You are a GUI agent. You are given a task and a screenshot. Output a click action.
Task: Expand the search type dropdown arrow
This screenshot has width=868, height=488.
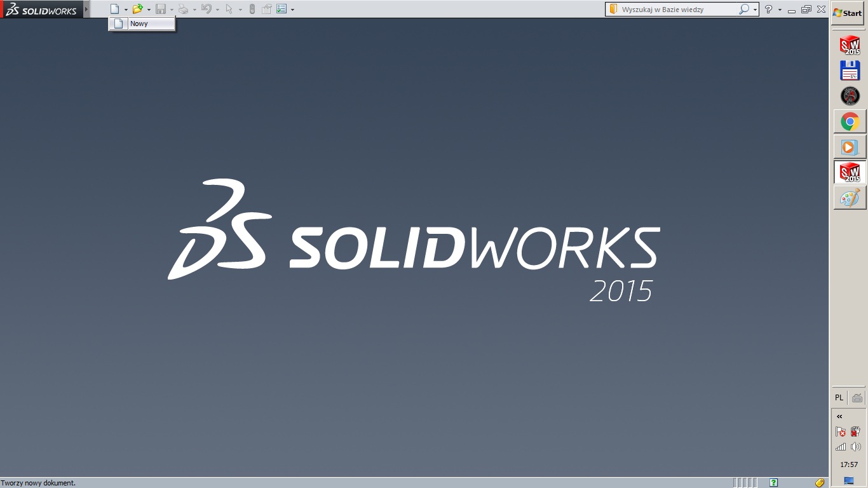755,10
